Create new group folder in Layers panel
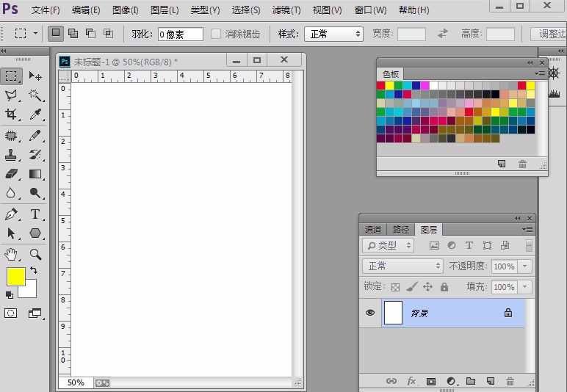The image size is (567, 392). coord(471,381)
